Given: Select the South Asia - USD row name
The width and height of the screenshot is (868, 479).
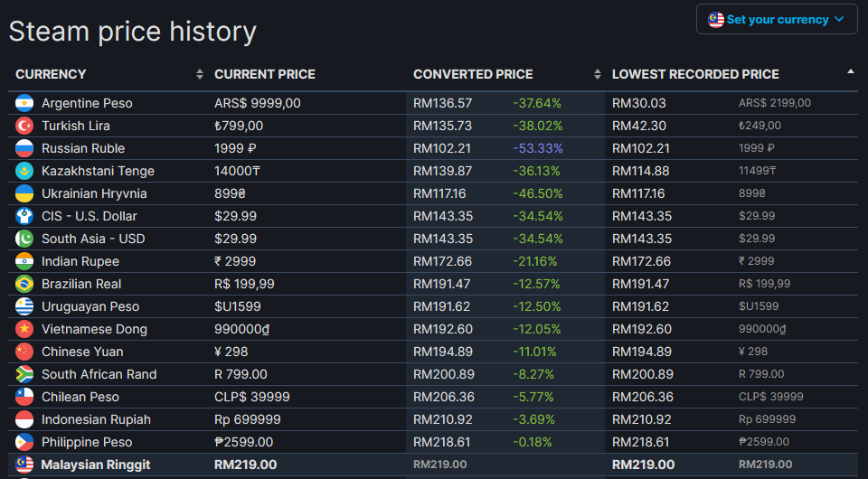Looking at the screenshot, I should tap(93, 239).
